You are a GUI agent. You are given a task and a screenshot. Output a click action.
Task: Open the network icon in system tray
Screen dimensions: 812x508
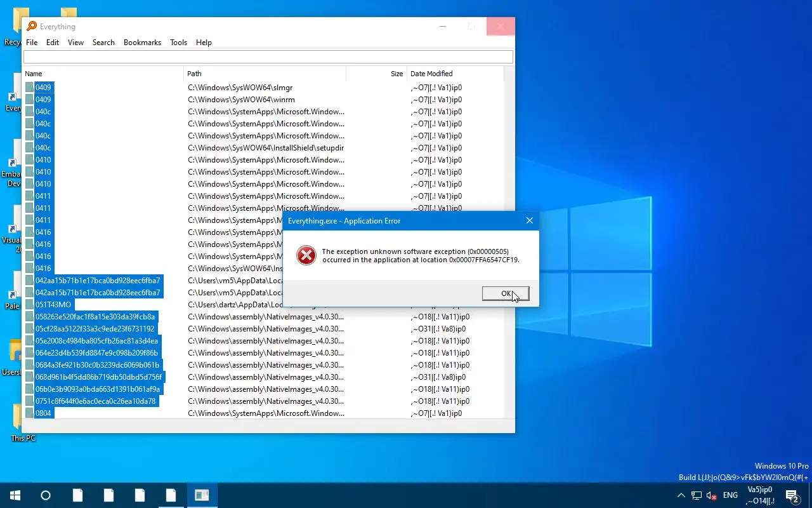(697, 495)
